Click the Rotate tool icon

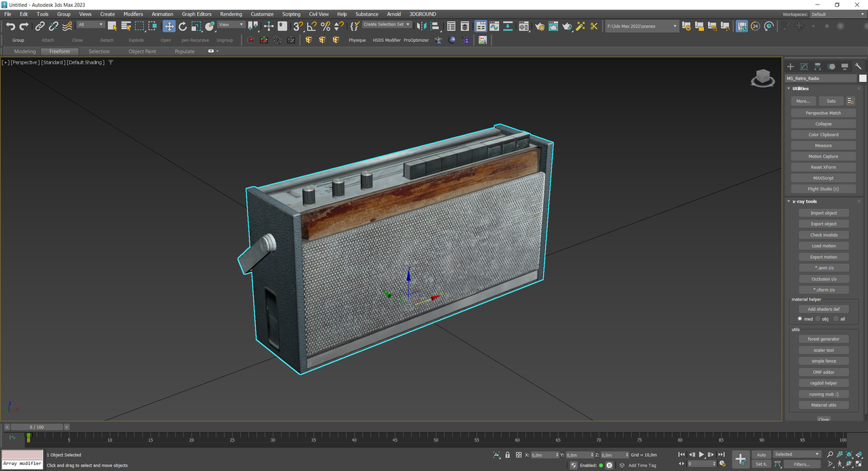click(182, 26)
